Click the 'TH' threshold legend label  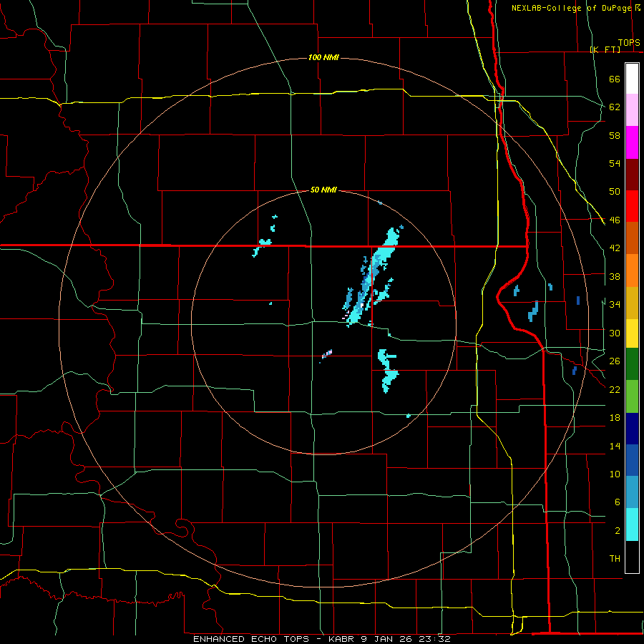click(615, 558)
